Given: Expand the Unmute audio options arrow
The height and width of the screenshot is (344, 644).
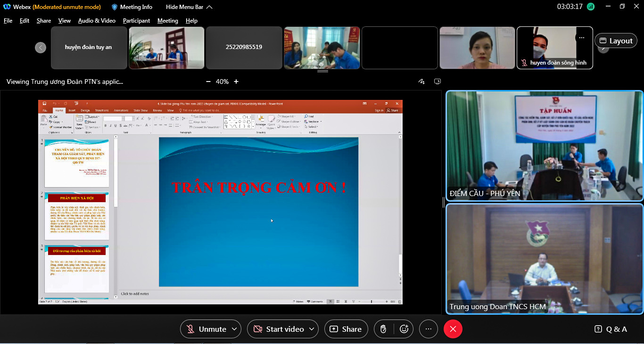Looking at the screenshot, I should click(x=234, y=329).
